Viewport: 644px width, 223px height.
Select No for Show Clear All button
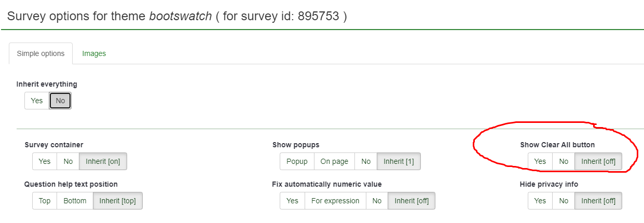click(x=564, y=161)
